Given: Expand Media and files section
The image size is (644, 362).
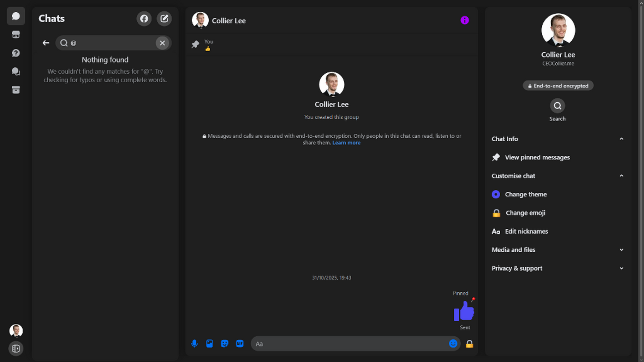Looking at the screenshot, I should coord(558,250).
